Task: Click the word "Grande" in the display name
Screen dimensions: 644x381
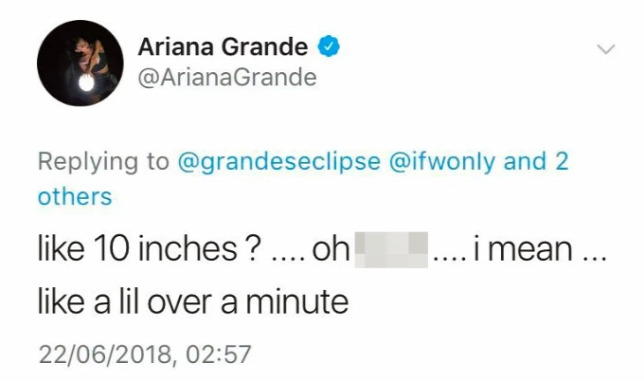Action: point(266,46)
